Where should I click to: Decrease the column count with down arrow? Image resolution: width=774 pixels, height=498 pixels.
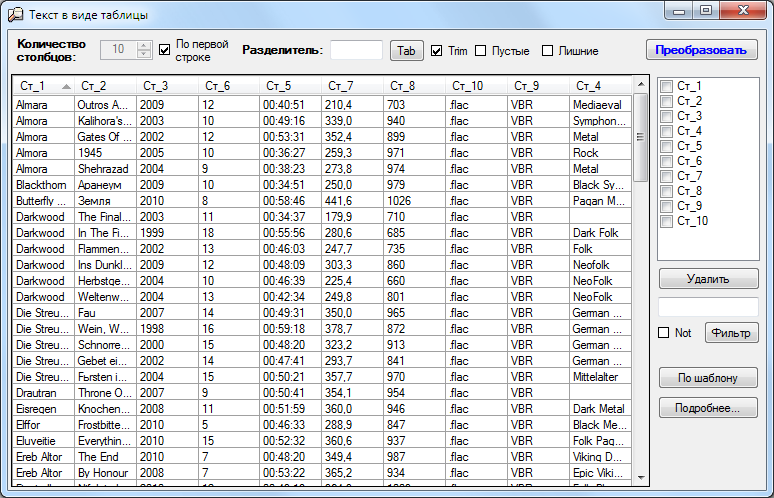coord(144,54)
